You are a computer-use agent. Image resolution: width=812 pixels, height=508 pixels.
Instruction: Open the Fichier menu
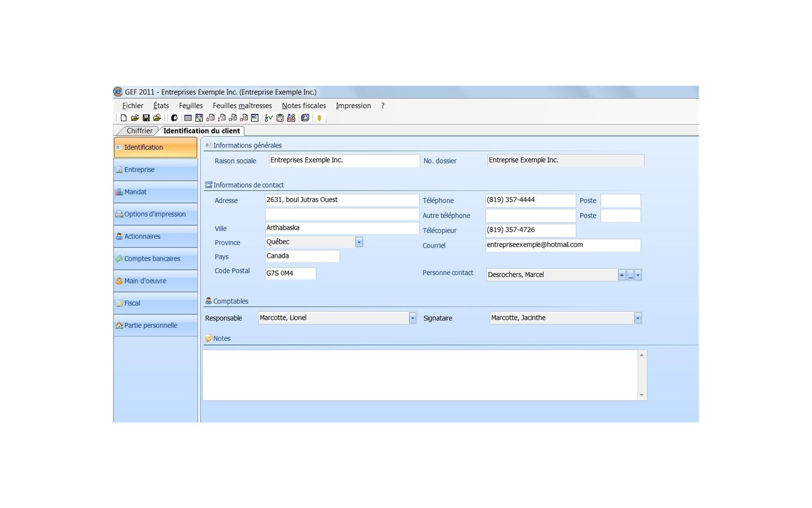click(132, 105)
